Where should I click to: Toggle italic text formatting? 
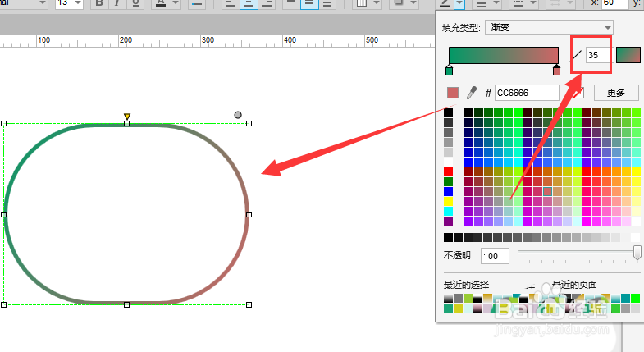click(117, 4)
